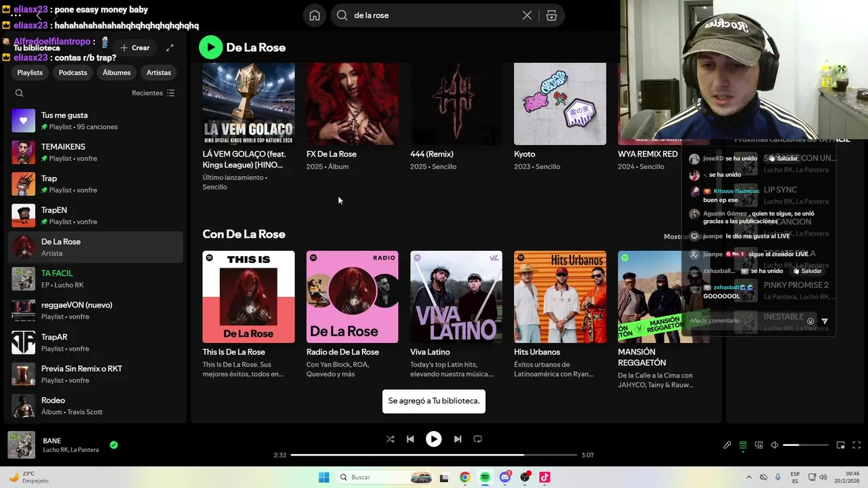Open reggaeVON (nuevo) playlist

click(95, 310)
